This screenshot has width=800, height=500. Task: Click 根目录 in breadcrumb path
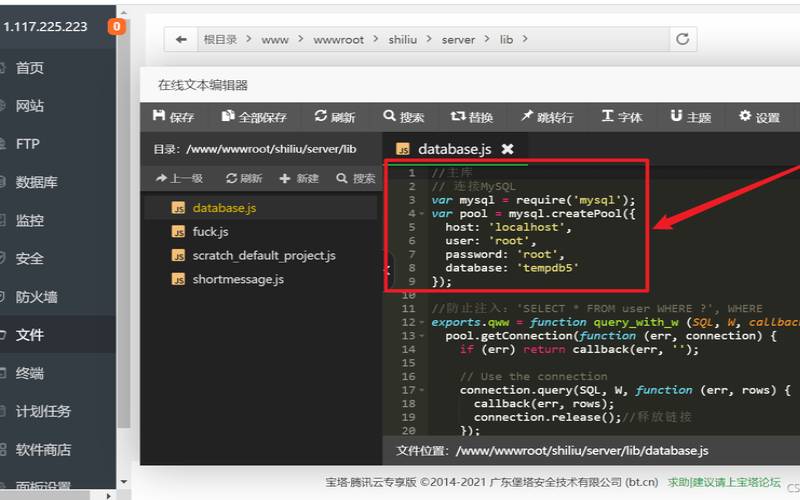click(220, 39)
